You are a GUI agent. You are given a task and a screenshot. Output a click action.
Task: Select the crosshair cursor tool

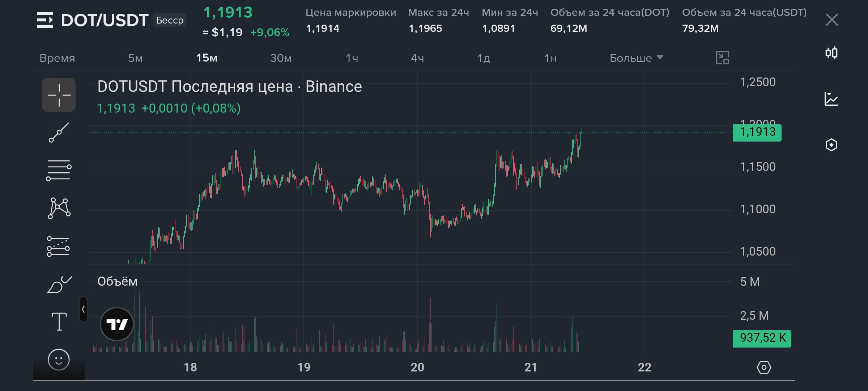[59, 95]
